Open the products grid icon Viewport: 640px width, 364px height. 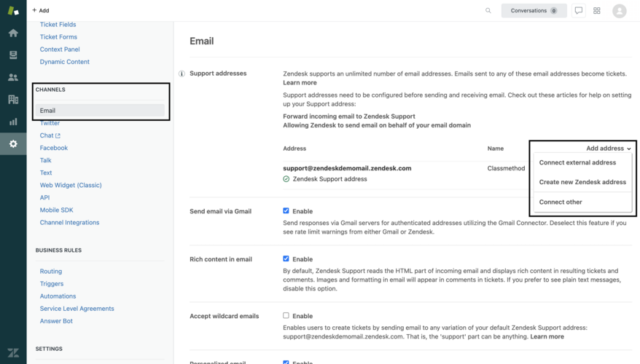click(597, 11)
